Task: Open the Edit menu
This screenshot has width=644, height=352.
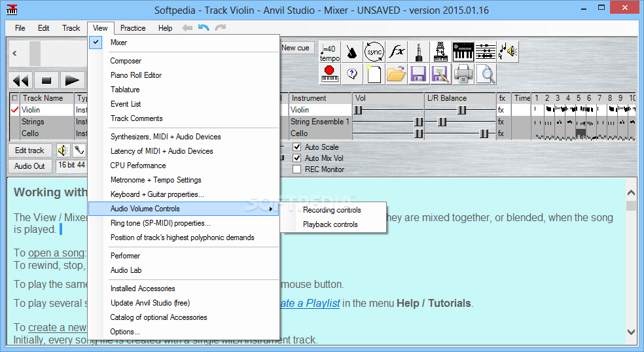Action: tap(44, 28)
